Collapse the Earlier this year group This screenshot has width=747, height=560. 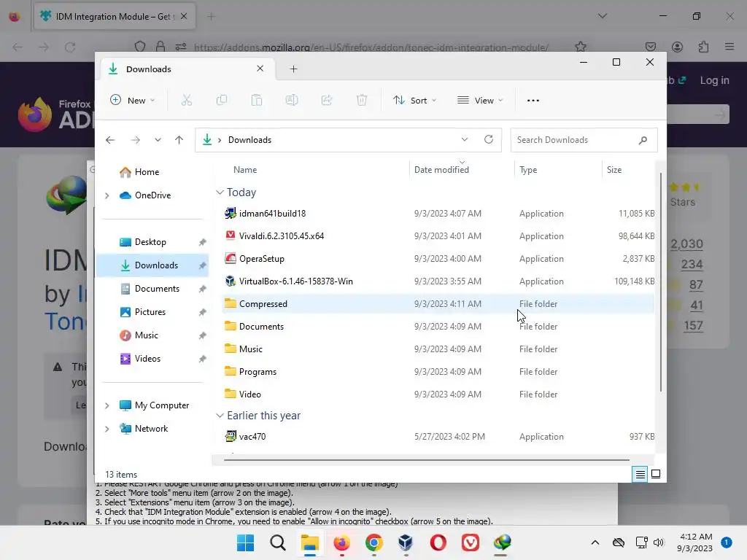tap(220, 416)
